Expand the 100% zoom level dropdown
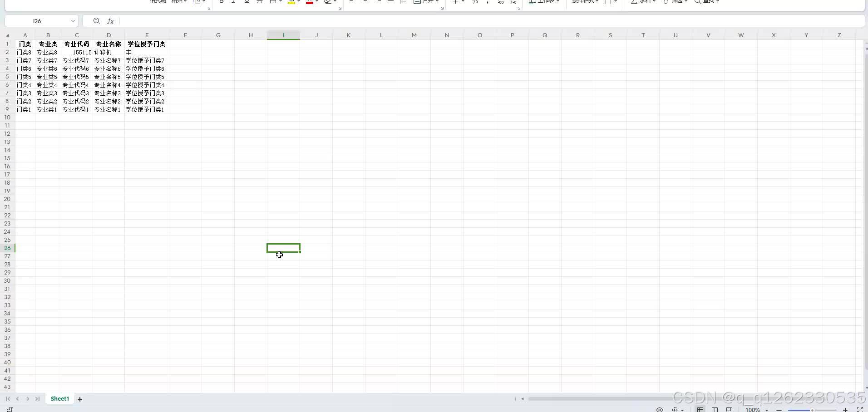Viewport: 868px width, 412px height. point(767,410)
